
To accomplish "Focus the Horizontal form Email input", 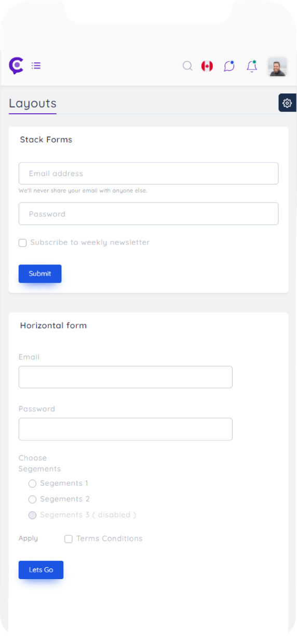I will point(126,377).
